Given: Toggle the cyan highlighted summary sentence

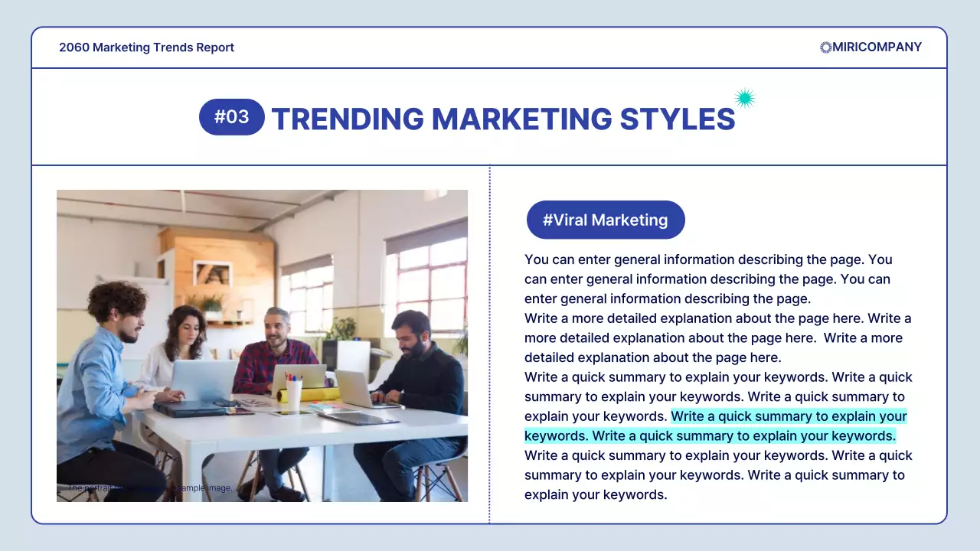Looking at the screenshot, I should point(789,416).
